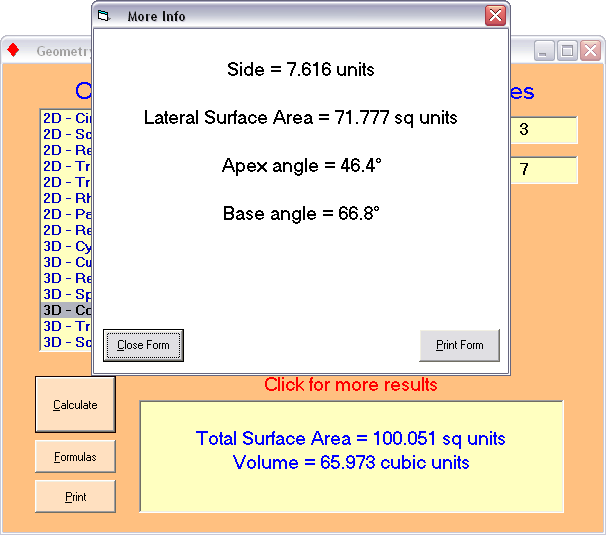The width and height of the screenshot is (606, 535).
Task: Close the Geometry window
Action: tap(591, 51)
